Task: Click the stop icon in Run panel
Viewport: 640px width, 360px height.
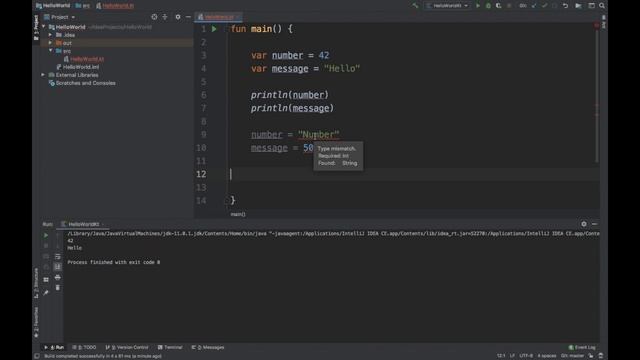Action: [x=46, y=246]
